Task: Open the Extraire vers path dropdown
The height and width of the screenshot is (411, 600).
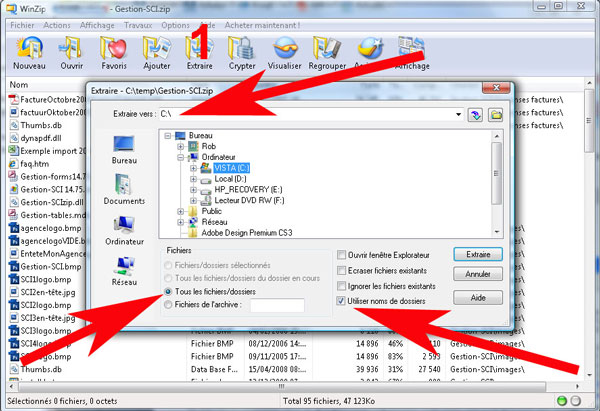Action: pos(458,114)
